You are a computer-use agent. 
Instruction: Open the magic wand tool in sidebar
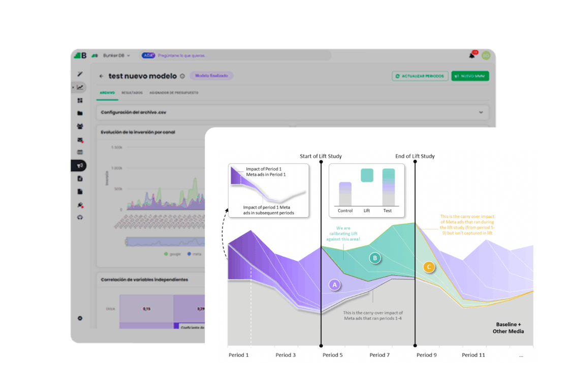point(80,74)
